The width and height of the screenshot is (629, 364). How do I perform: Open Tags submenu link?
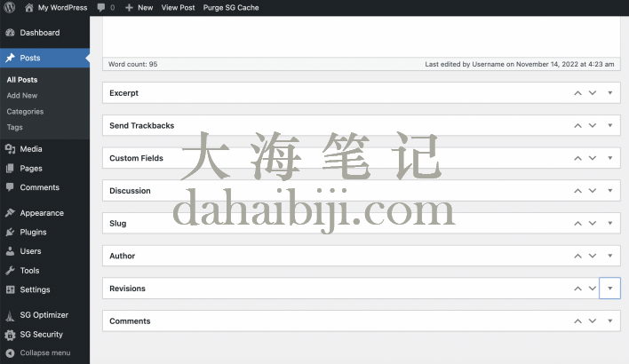[x=14, y=127]
